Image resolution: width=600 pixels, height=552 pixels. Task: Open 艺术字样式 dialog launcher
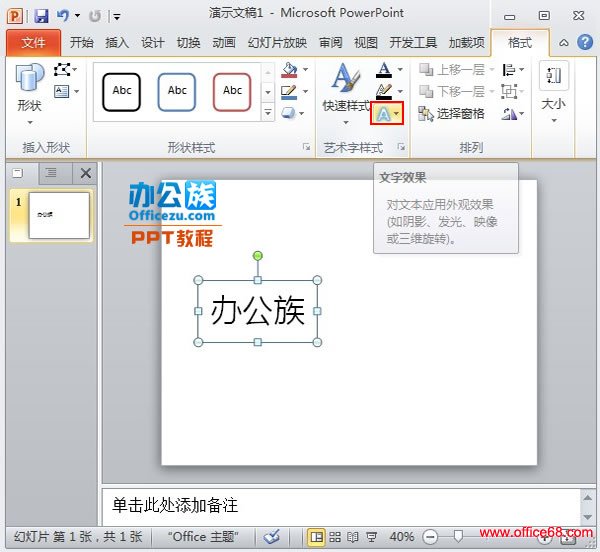coord(401,147)
